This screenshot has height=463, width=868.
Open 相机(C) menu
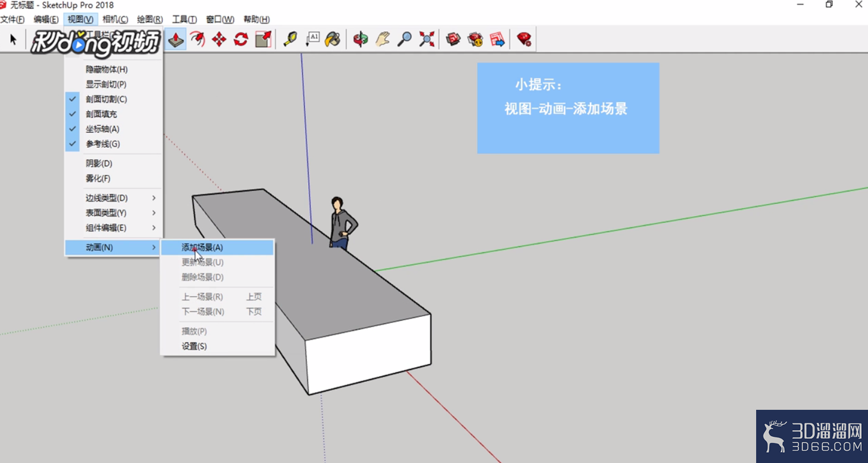[115, 19]
